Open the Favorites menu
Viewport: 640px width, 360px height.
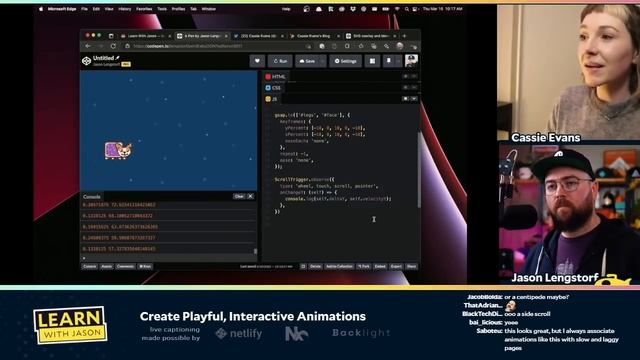coord(144,9)
